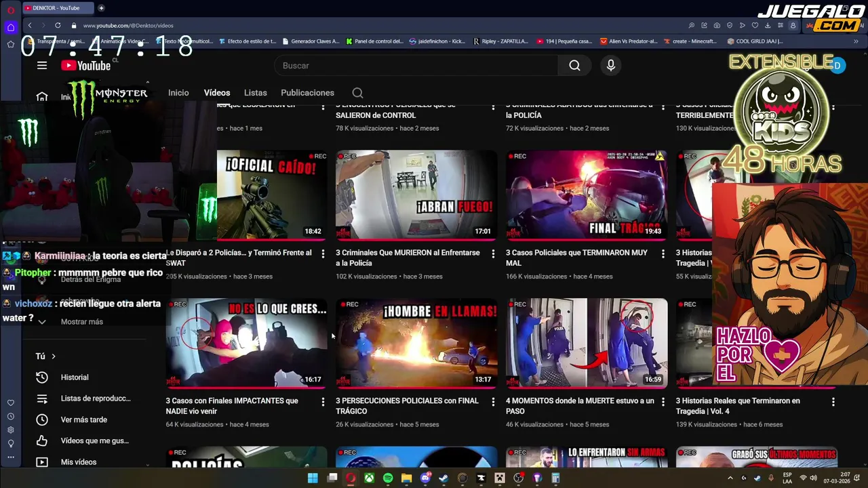Click the search magnifier button beside Buscar
Screen dimensions: 868x488
point(574,66)
